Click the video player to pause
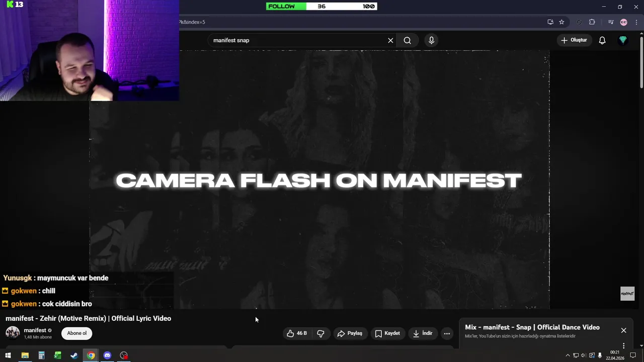This screenshot has width=644, height=362. click(319, 179)
